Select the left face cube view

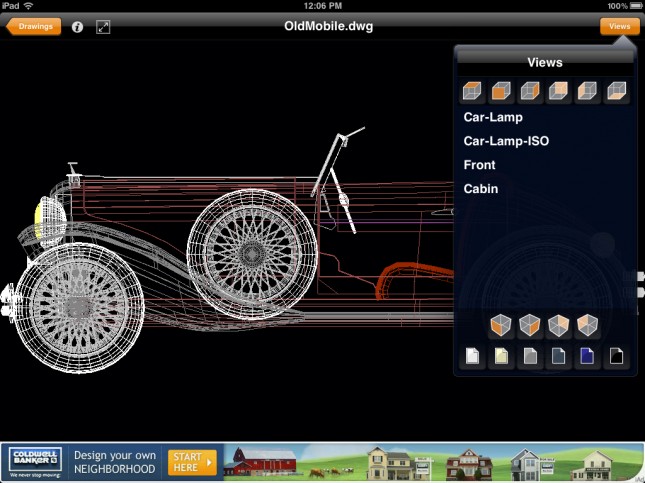(x=588, y=92)
